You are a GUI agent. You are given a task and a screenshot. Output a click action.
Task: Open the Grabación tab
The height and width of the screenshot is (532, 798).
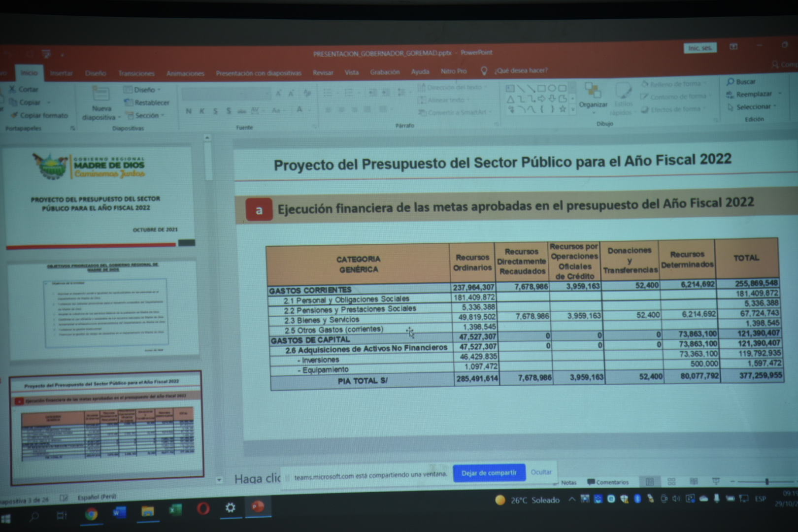[x=385, y=72]
